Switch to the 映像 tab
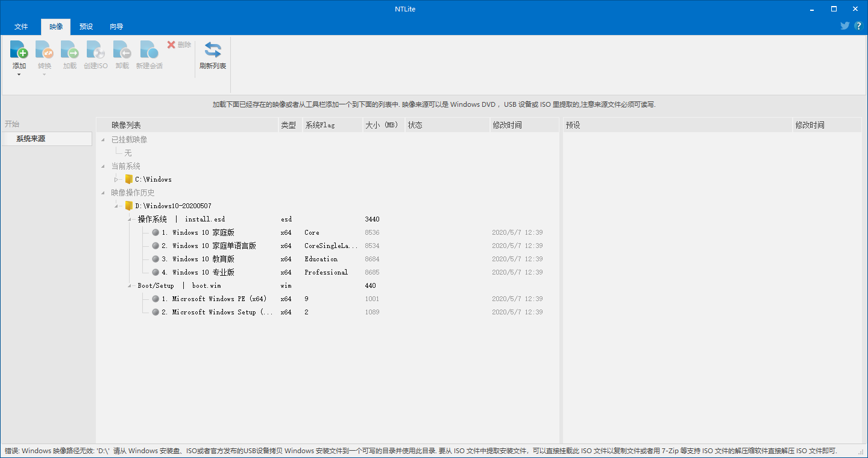This screenshot has height=458, width=868. (x=56, y=27)
